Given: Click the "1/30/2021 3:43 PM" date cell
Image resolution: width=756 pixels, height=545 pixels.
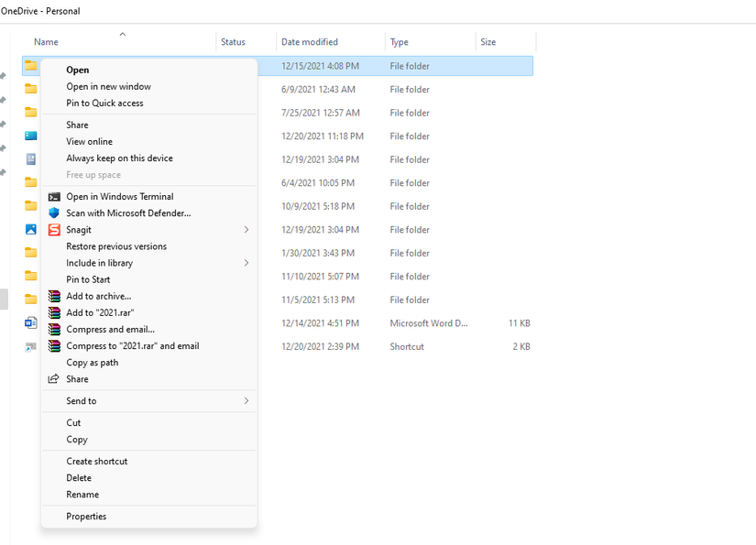Looking at the screenshot, I should click(x=318, y=253).
